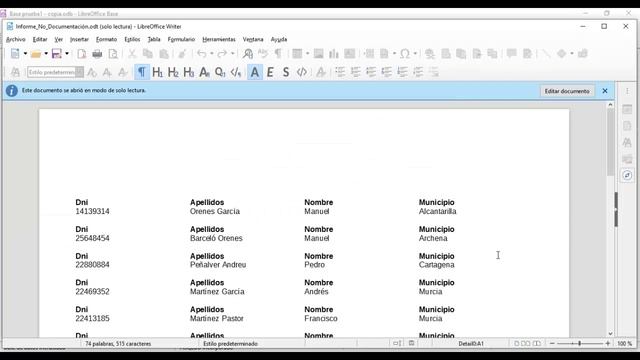Click the vertical scrollbar thumb
Screen dimensions: 640x360
point(610,142)
